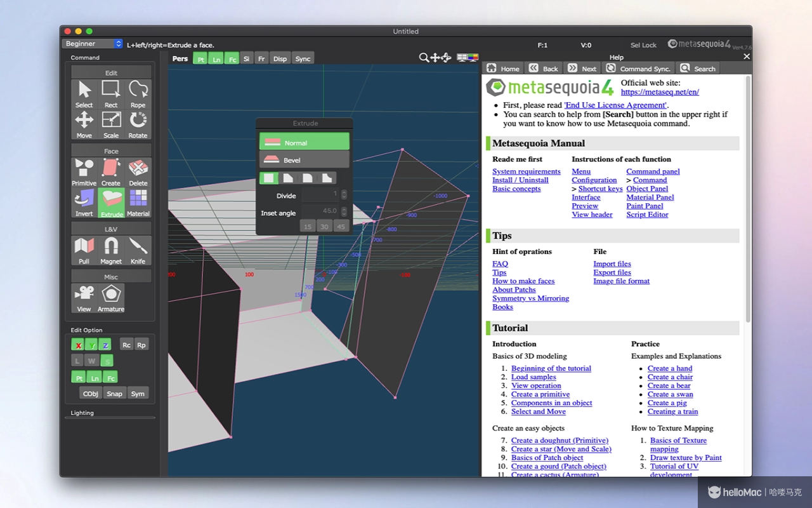Collapse the Face command section
The height and width of the screenshot is (508, 812).
(111, 151)
